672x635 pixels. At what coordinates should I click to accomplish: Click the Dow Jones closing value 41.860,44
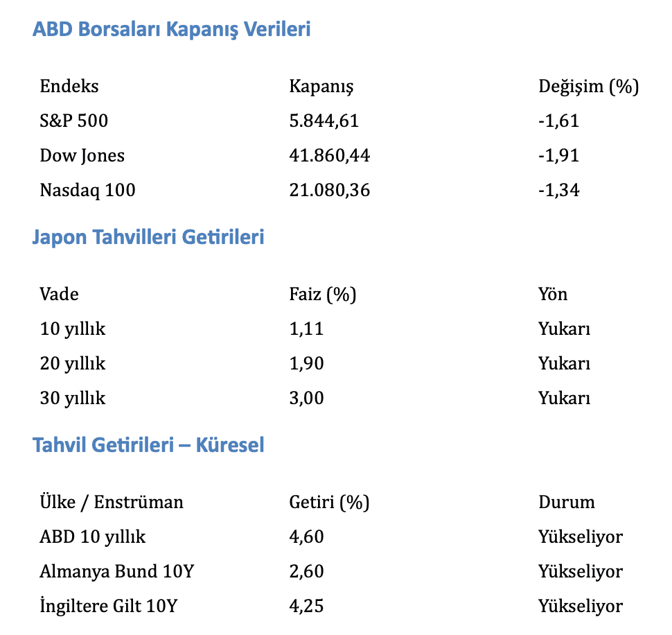pos(329,156)
